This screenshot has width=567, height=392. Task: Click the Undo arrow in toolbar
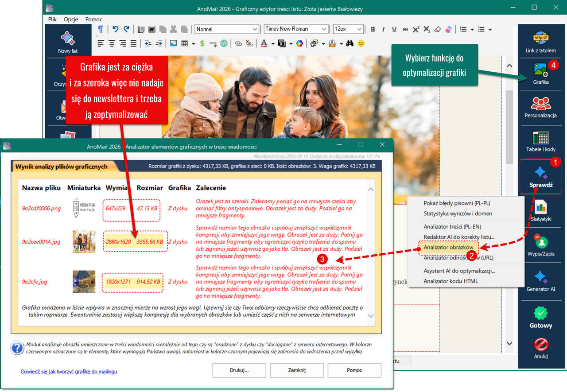115,29
